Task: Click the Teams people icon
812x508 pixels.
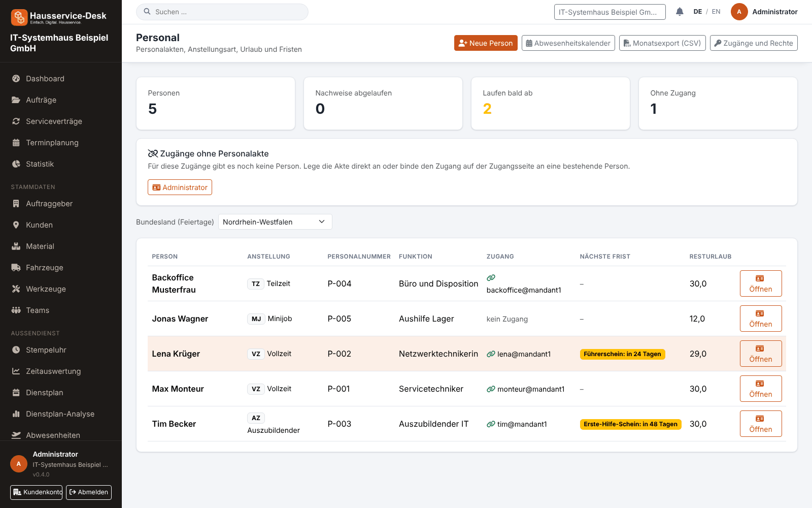Action: pos(16,310)
